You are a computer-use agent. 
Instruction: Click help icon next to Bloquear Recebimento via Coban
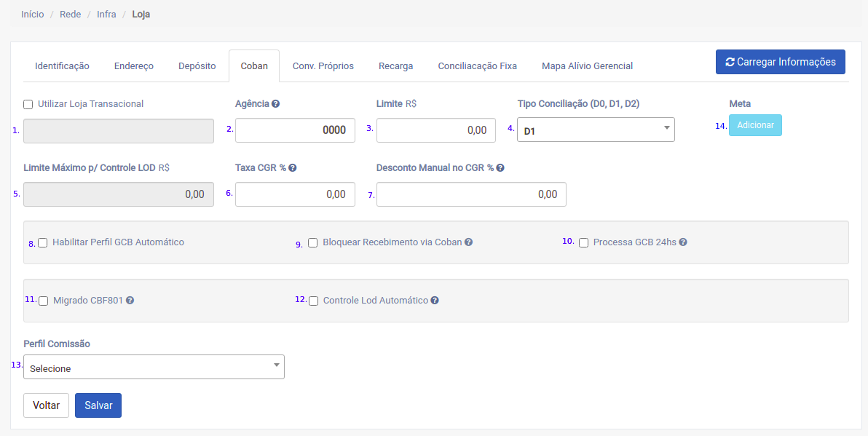(x=469, y=242)
